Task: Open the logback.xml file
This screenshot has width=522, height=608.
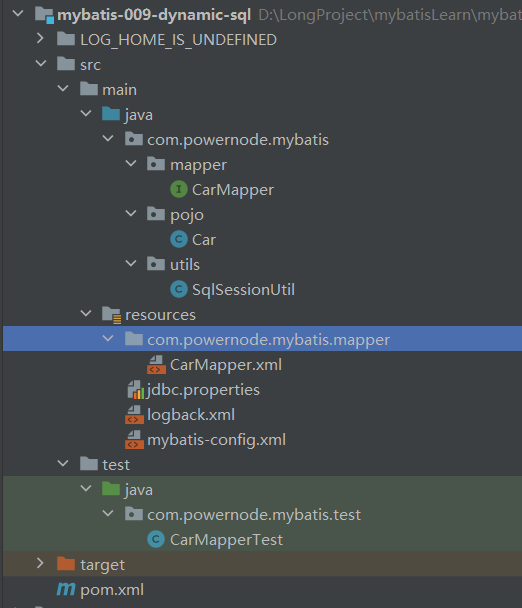Action: point(191,415)
